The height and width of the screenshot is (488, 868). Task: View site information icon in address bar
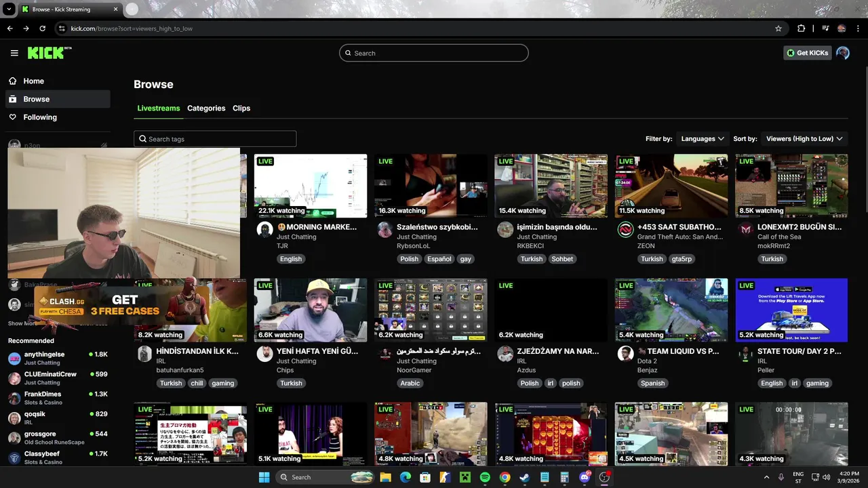tap(62, 28)
